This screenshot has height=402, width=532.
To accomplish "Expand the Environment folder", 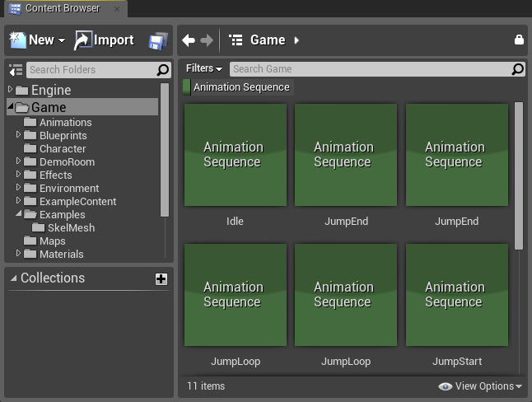I will tap(18, 188).
